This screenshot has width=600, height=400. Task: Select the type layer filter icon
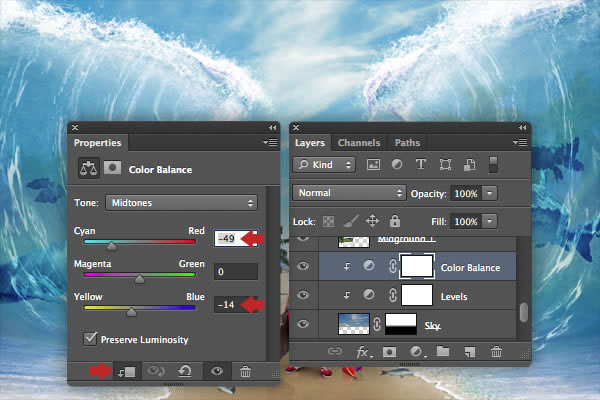click(x=421, y=165)
